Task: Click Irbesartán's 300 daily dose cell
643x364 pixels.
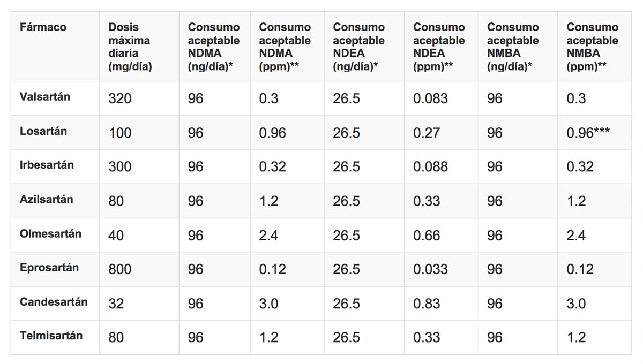Action: [x=119, y=167]
